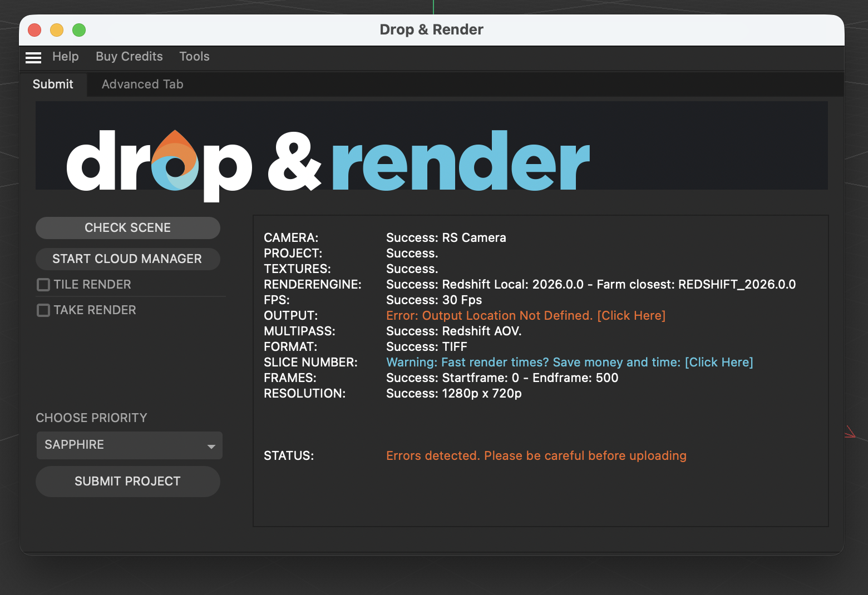Click the RENDERENGINE success entry

pos(591,284)
